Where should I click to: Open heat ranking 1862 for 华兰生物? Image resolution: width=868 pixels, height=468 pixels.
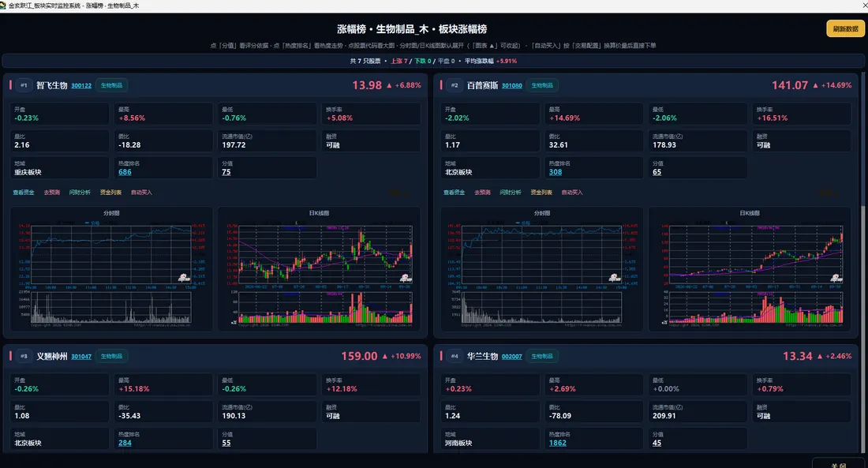[x=557, y=443]
